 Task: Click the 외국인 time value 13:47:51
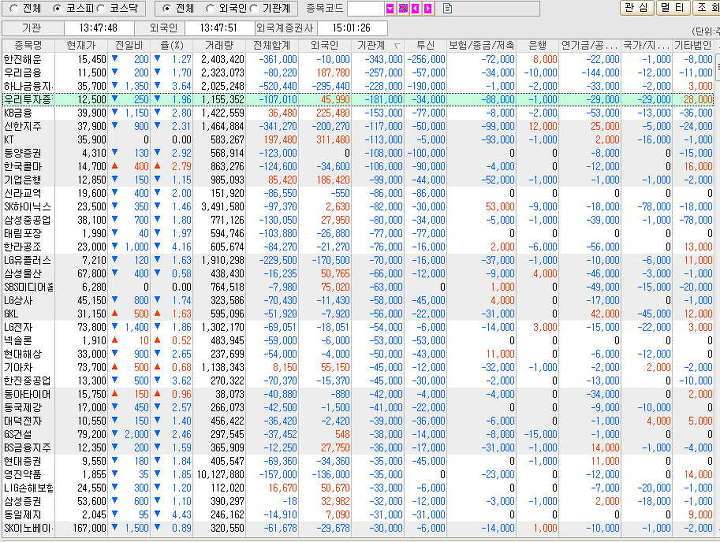[219, 28]
